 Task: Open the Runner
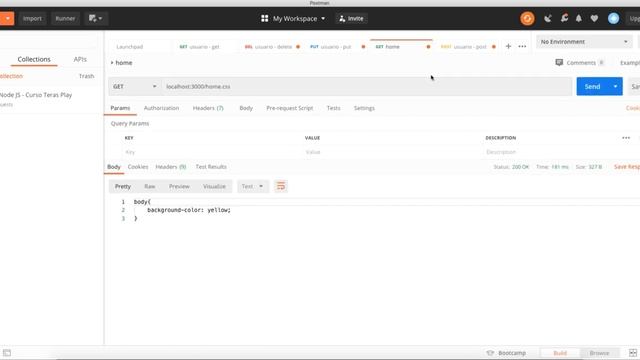click(x=65, y=18)
